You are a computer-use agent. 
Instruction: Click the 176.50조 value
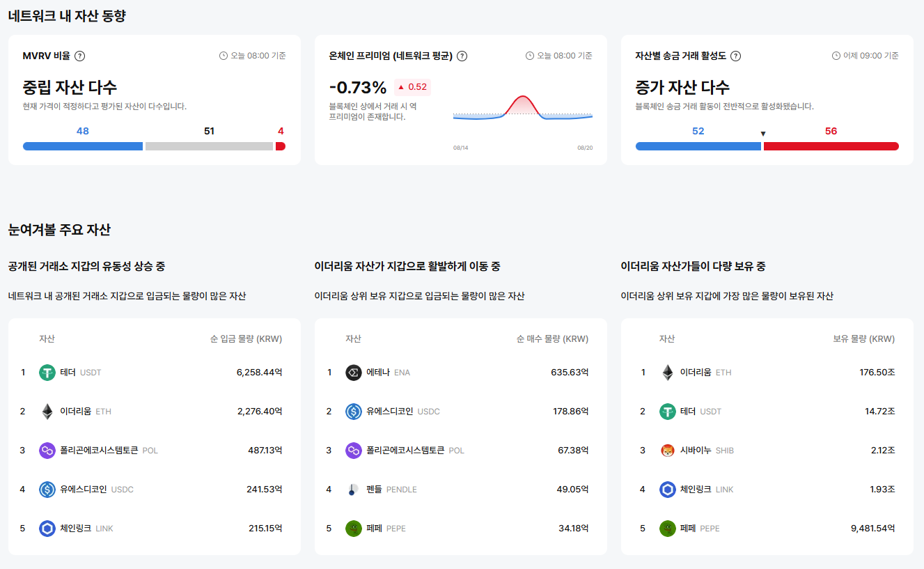(x=877, y=373)
